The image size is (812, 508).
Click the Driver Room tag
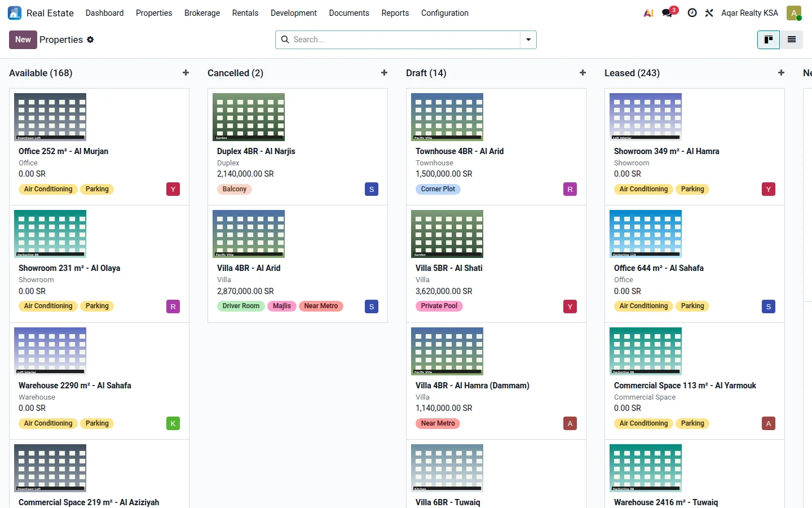tap(241, 306)
